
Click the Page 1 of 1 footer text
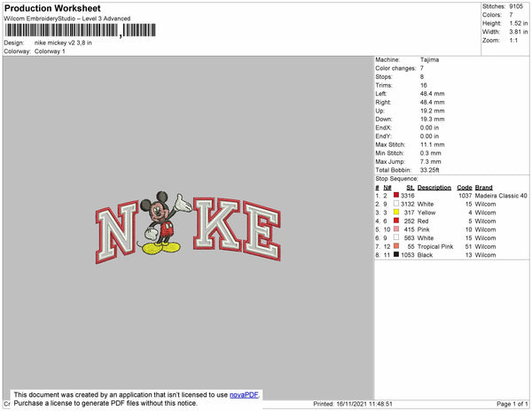(512, 404)
